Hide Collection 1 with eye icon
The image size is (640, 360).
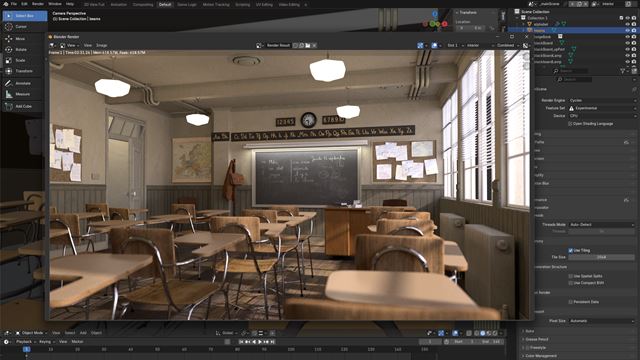[x=627, y=18]
